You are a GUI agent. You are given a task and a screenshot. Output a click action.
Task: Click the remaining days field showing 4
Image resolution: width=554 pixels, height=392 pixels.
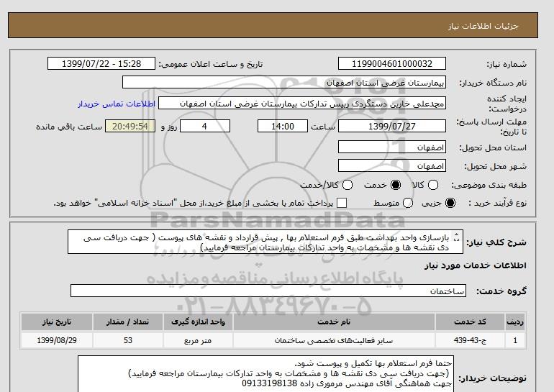pos(205,126)
